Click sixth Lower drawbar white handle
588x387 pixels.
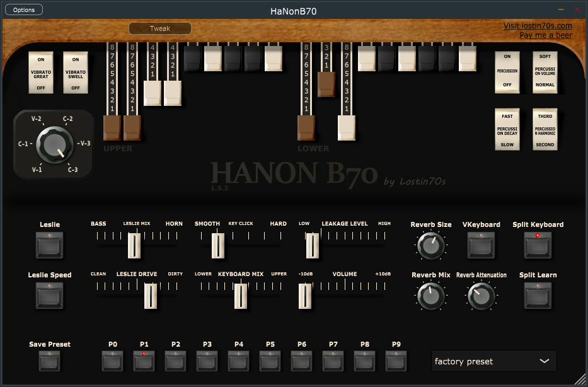(x=407, y=59)
